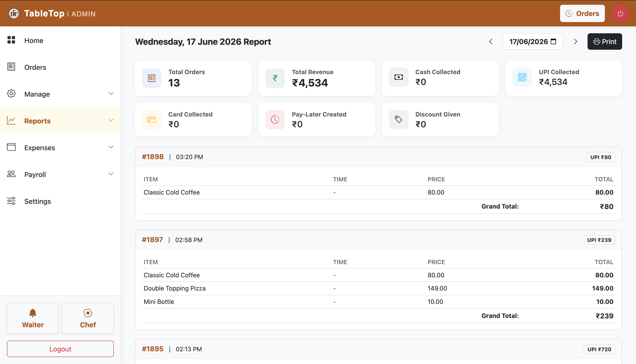Viewport: 636px width, 364px height.
Task: Click the report title heading
Action: [x=203, y=42]
